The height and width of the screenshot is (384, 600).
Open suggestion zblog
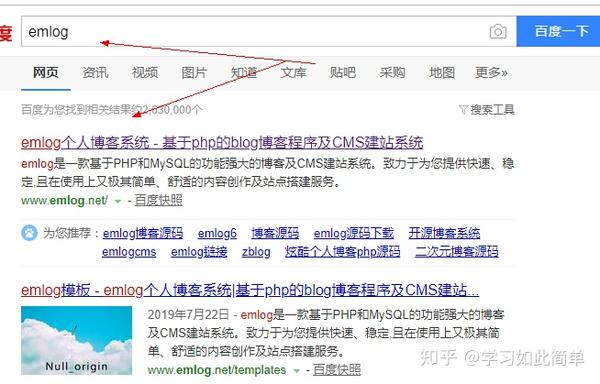(x=256, y=252)
